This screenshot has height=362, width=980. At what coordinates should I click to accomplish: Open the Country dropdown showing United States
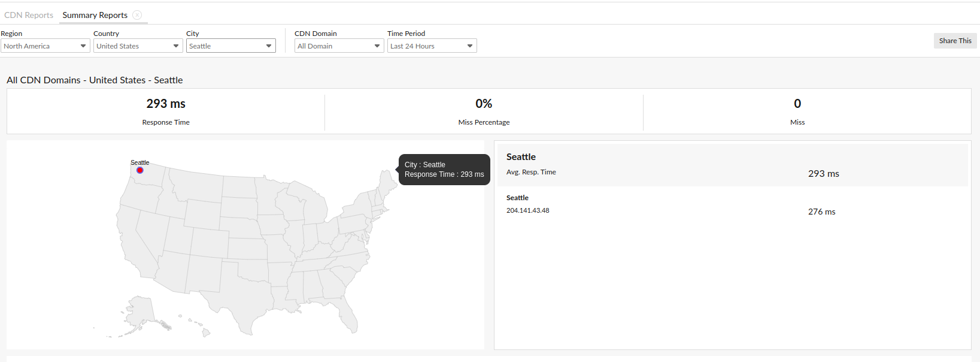[138, 46]
